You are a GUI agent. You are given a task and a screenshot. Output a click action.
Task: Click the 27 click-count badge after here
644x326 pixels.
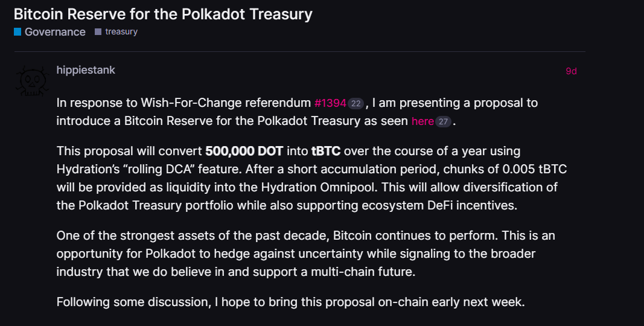click(443, 121)
